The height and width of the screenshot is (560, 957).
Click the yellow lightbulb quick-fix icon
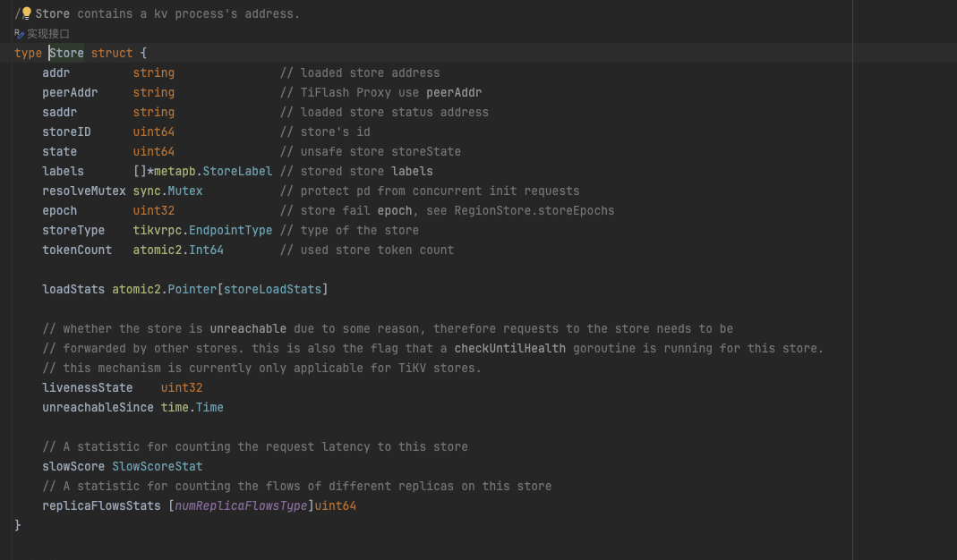pyautogui.click(x=26, y=13)
